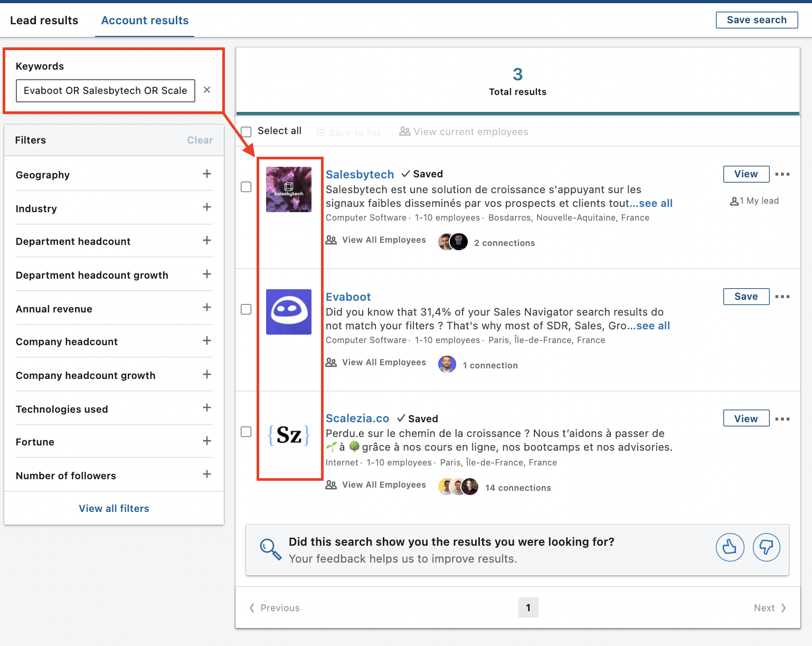Viewport: 812px width, 646px height.
Task: Select page 1 in pagination
Action: [528, 607]
